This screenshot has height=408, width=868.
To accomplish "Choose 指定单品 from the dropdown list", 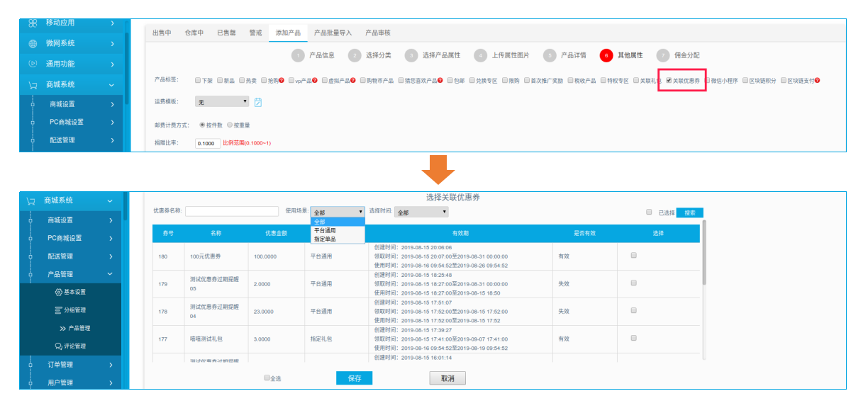I will pyautogui.click(x=338, y=239).
